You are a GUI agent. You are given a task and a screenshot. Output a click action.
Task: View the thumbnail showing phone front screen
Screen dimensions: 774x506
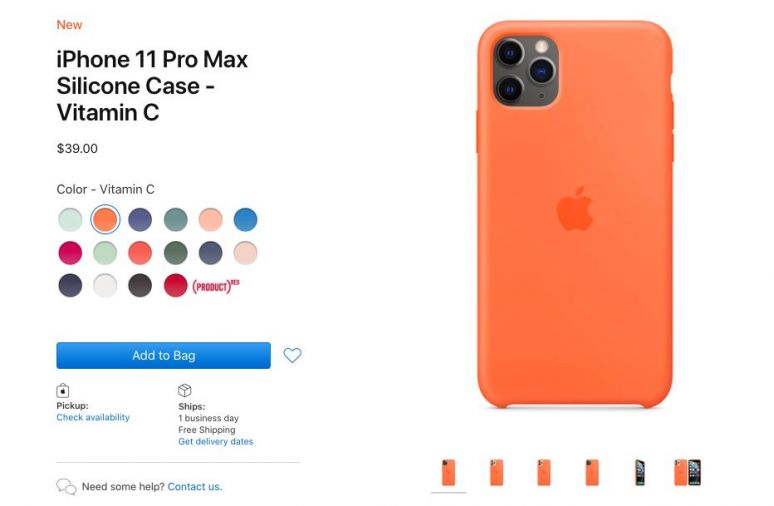point(640,472)
